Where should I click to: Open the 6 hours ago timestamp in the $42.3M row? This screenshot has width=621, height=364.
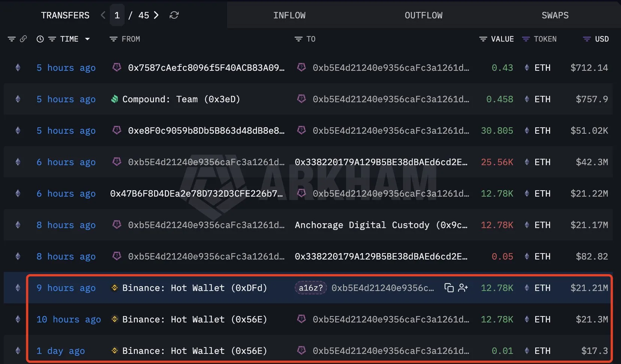(66, 162)
